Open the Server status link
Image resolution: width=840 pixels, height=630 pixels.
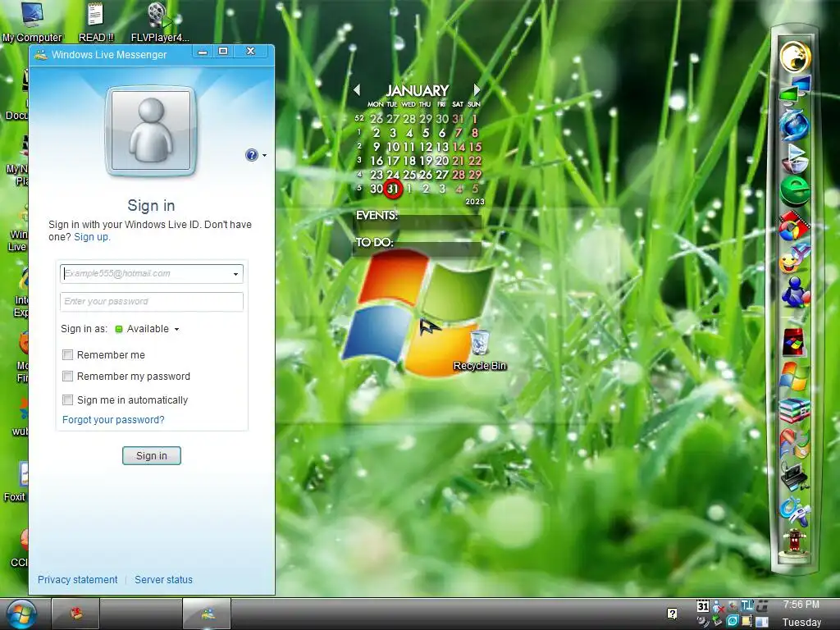coord(163,580)
